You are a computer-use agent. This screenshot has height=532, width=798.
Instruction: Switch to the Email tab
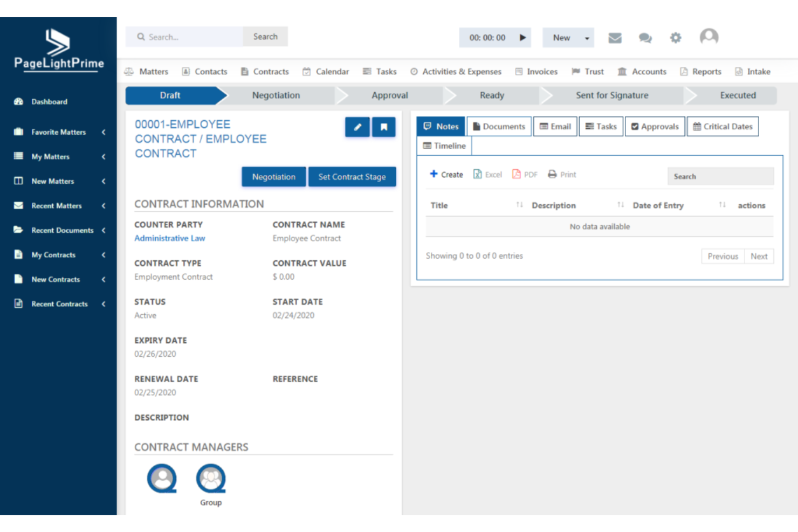point(555,126)
